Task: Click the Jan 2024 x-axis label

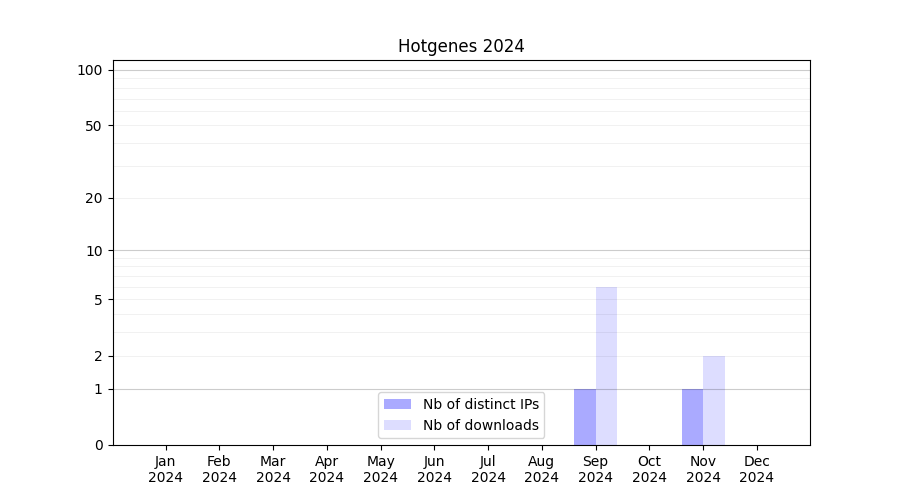Action: (166, 469)
